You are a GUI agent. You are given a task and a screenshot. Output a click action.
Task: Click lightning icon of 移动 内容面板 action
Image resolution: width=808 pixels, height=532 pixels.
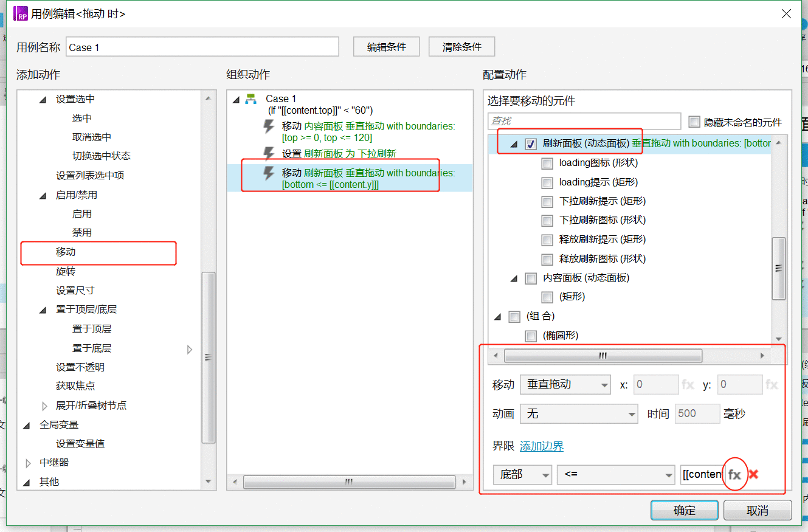pyautogui.click(x=268, y=126)
